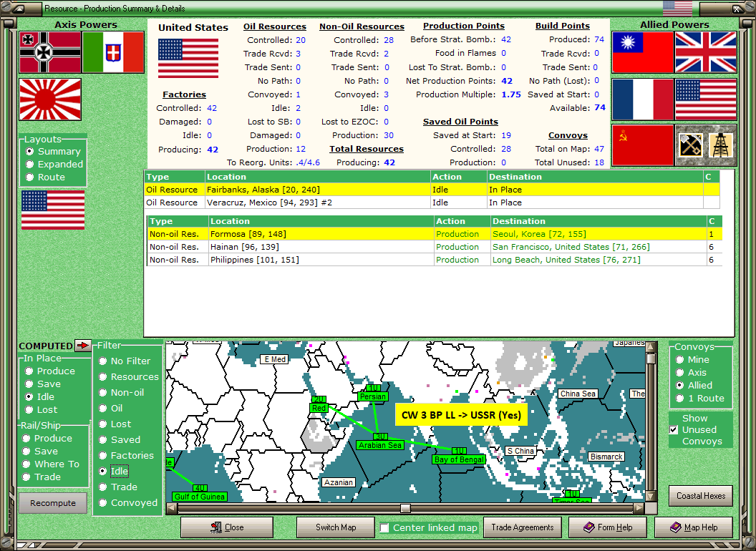
Task: Select Veracruz, Mexico oil resource row
Action: (432, 203)
